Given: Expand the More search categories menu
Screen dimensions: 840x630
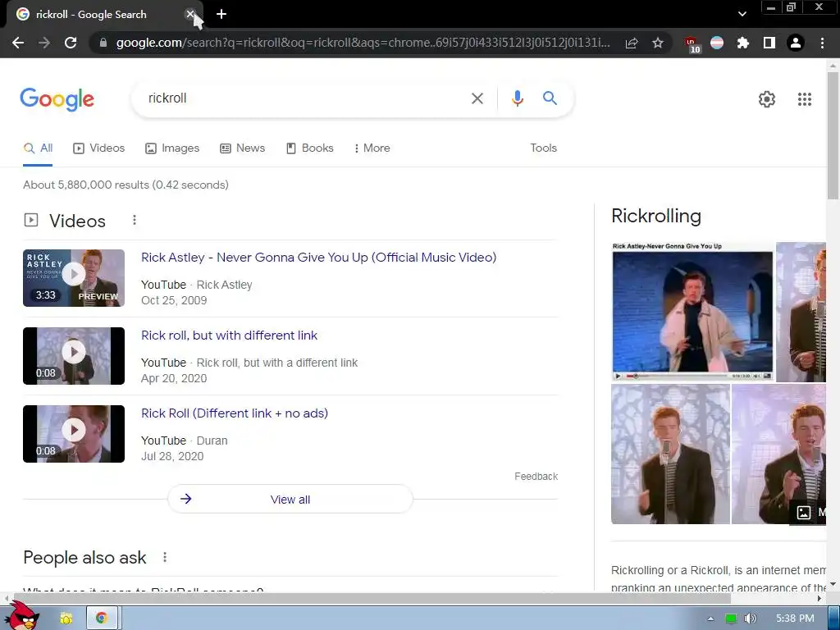Looking at the screenshot, I should (x=372, y=148).
